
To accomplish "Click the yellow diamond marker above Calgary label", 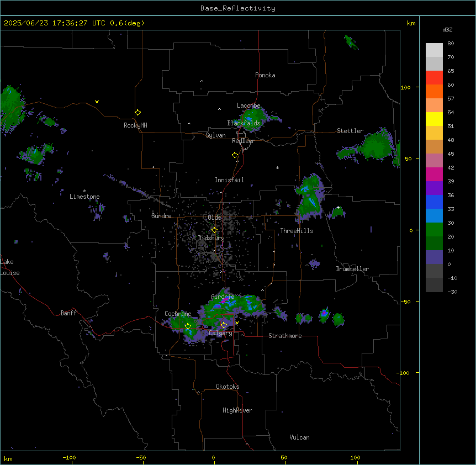I will [x=224, y=325].
